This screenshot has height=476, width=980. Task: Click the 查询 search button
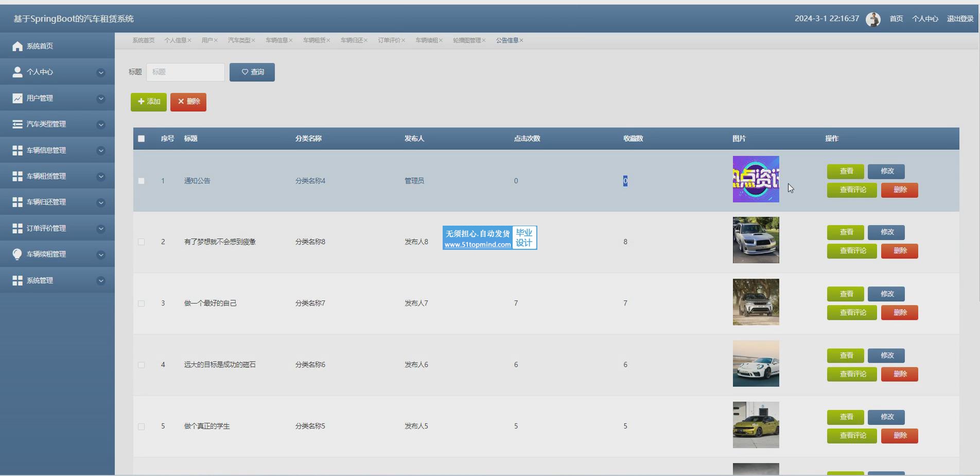click(252, 72)
